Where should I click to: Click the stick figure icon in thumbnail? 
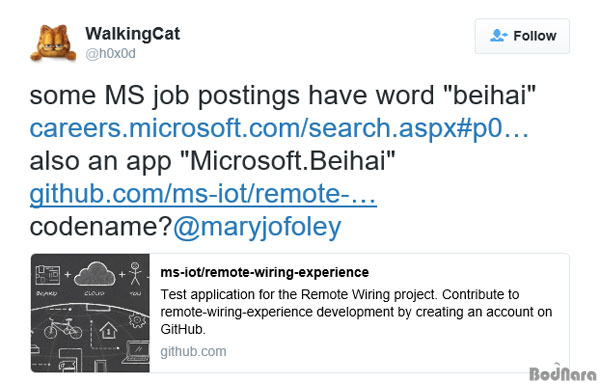135,273
